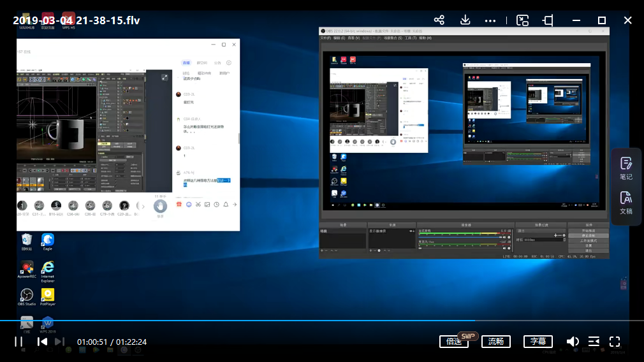Open the ApowerREC desktop icon
The width and height of the screenshot is (644, 362).
coord(27,270)
